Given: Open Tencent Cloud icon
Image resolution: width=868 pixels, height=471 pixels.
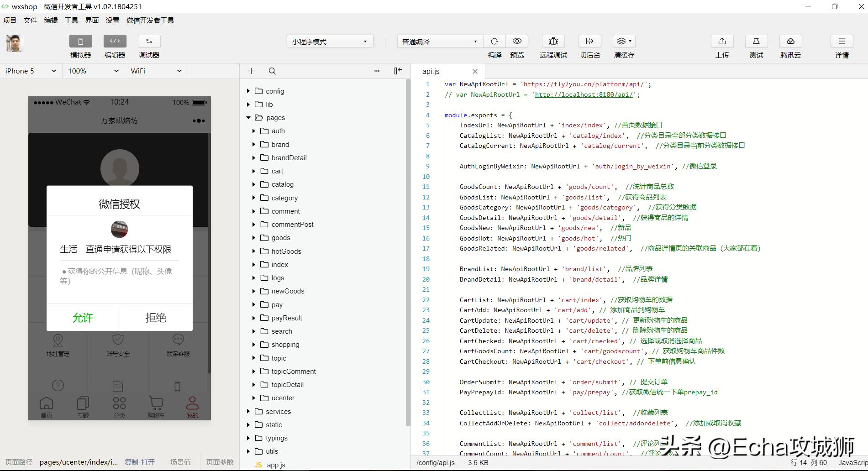Looking at the screenshot, I should coord(790,41).
